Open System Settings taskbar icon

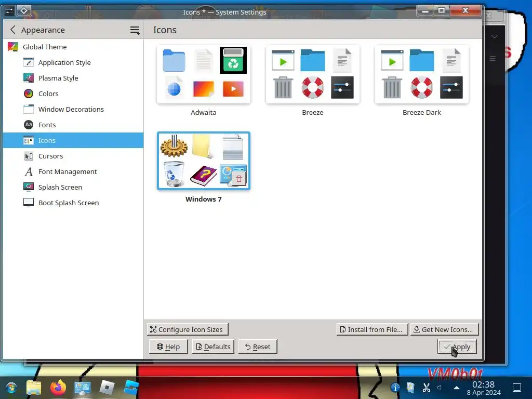pos(83,388)
